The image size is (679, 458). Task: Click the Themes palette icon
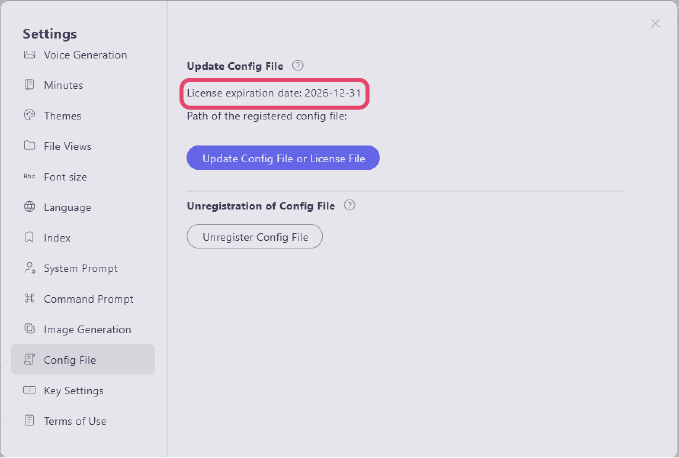coord(29,116)
